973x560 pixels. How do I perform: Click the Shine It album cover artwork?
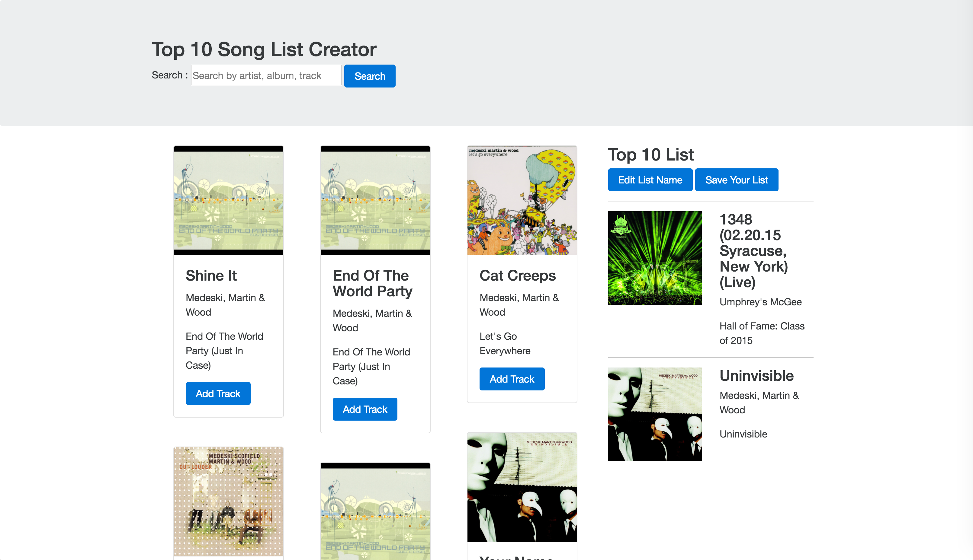point(228,200)
